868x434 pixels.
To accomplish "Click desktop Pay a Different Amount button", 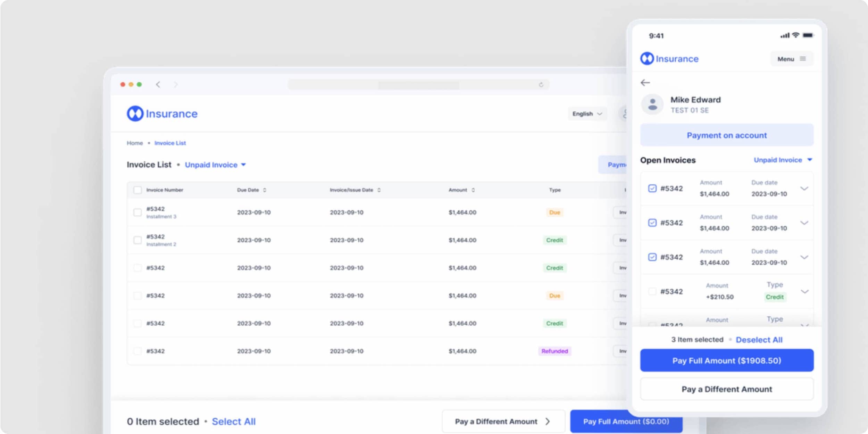I will (x=503, y=422).
